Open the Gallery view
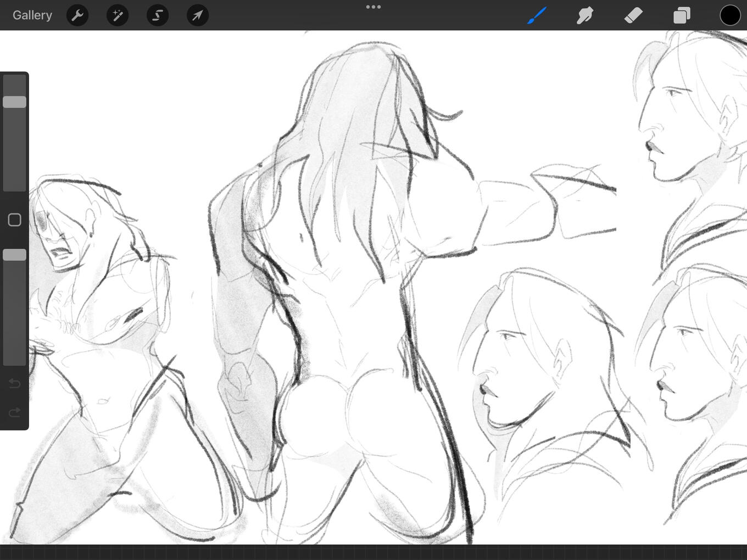This screenshot has height=560, width=747. coord(32,15)
